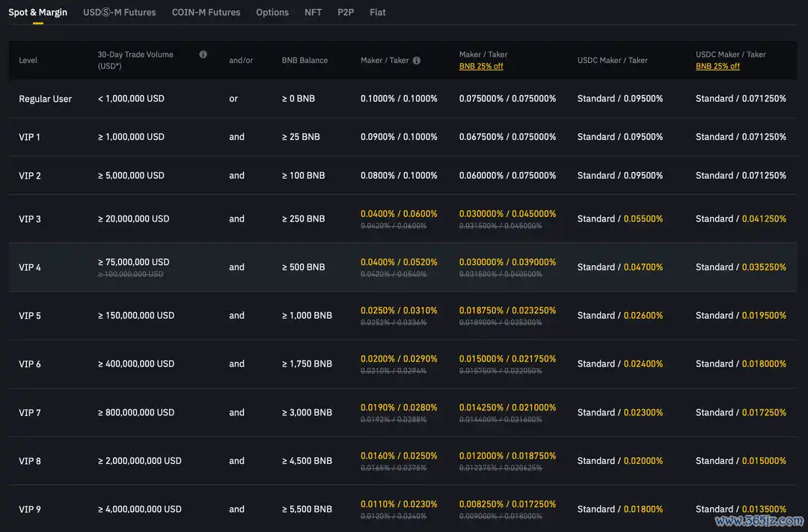The image size is (808, 532).
Task: Open BNB 25% off link under USDC Maker / Taker
Action: click(717, 66)
